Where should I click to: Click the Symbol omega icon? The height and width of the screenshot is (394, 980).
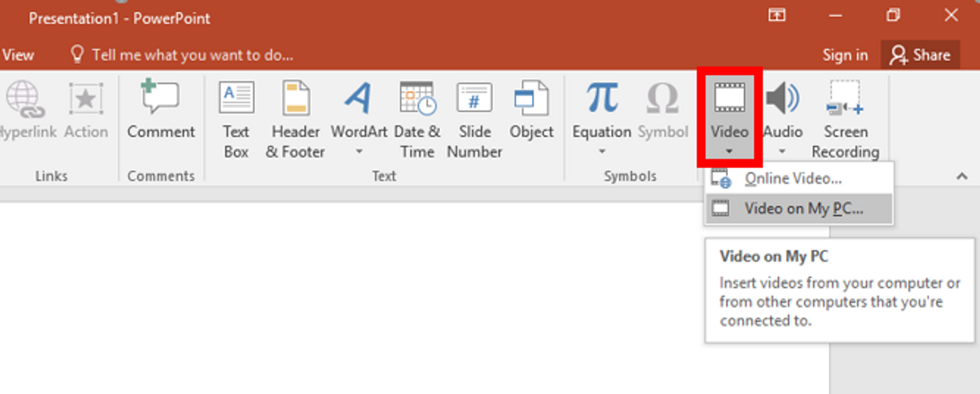tap(663, 98)
